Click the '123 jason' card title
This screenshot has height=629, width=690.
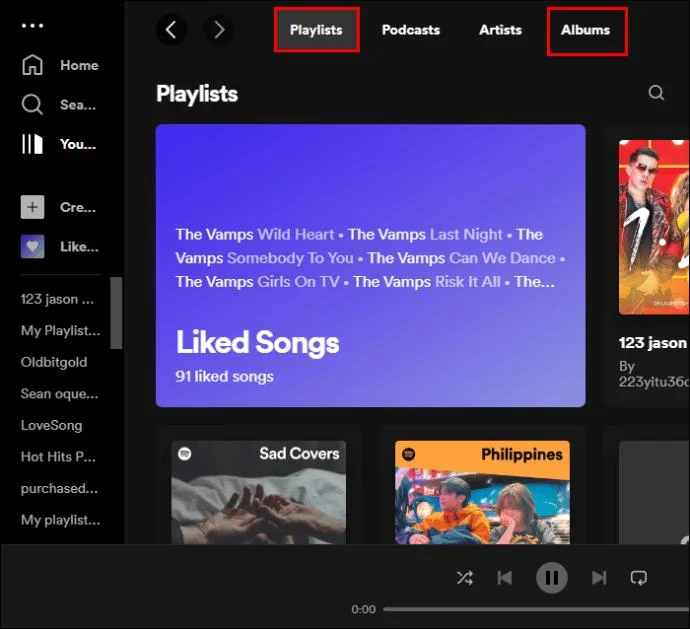653,342
